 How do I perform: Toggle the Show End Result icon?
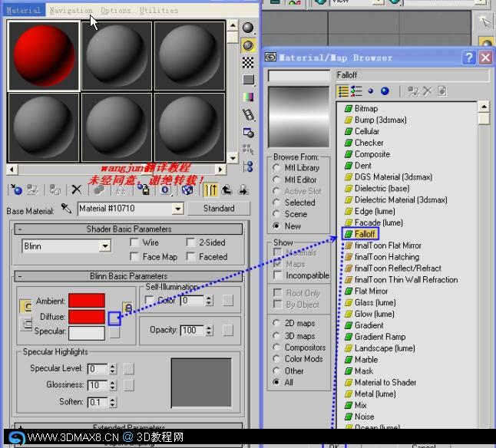(x=210, y=189)
